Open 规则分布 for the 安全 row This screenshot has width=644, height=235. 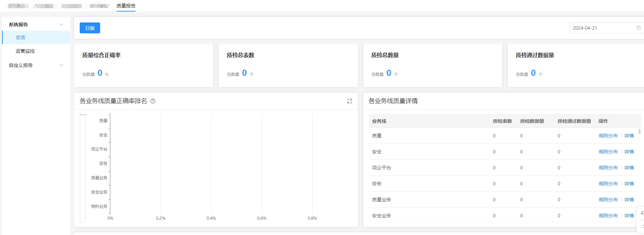pyautogui.click(x=608, y=152)
